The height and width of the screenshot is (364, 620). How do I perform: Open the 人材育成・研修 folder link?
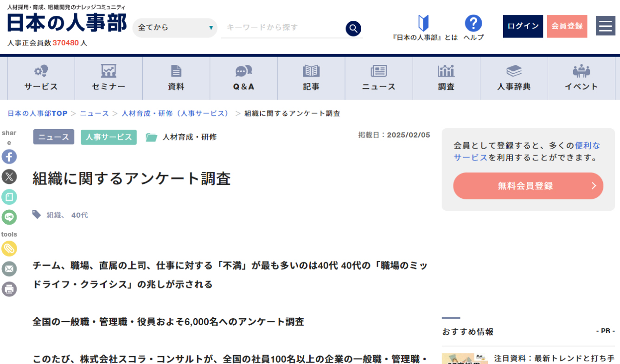(x=190, y=137)
